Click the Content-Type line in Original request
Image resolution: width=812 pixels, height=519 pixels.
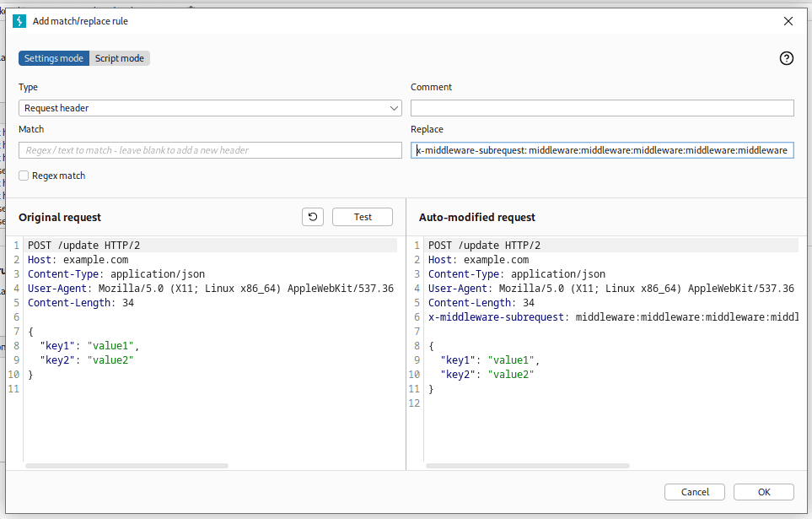[116, 274]
